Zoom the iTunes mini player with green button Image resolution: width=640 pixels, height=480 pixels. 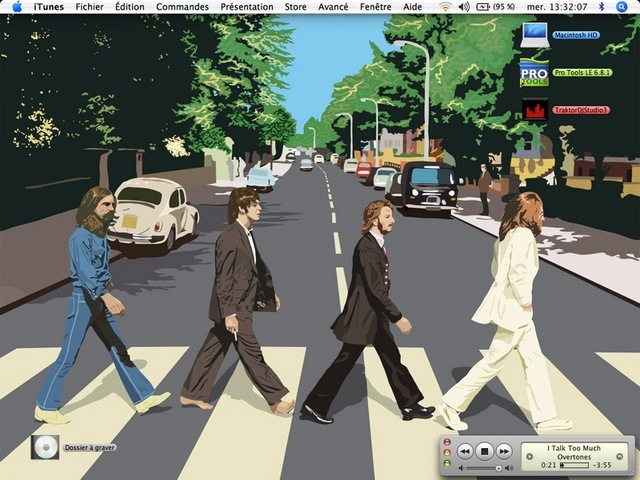pyautogui.click(x=447, y=463)
